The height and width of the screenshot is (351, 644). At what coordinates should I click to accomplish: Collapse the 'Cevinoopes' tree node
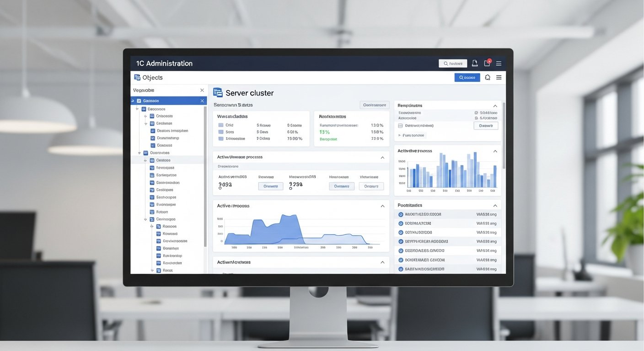(x=146, y=219)
